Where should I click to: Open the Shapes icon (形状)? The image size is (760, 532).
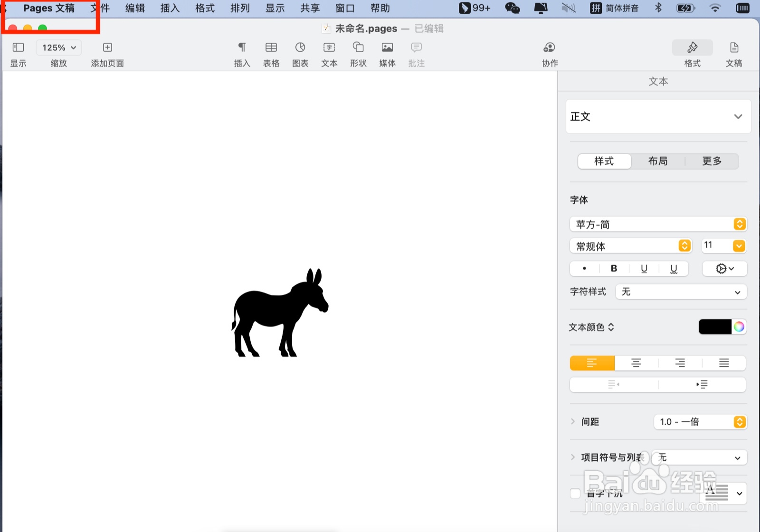[x=358, y=47]
